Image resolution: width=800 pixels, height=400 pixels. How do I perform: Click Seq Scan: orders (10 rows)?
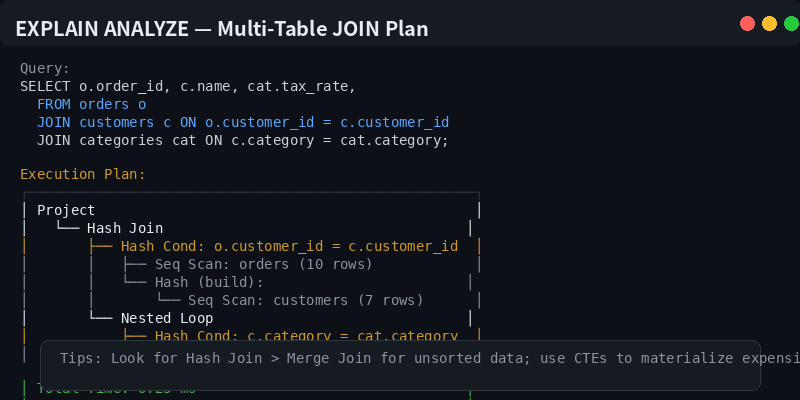[264, 264]
